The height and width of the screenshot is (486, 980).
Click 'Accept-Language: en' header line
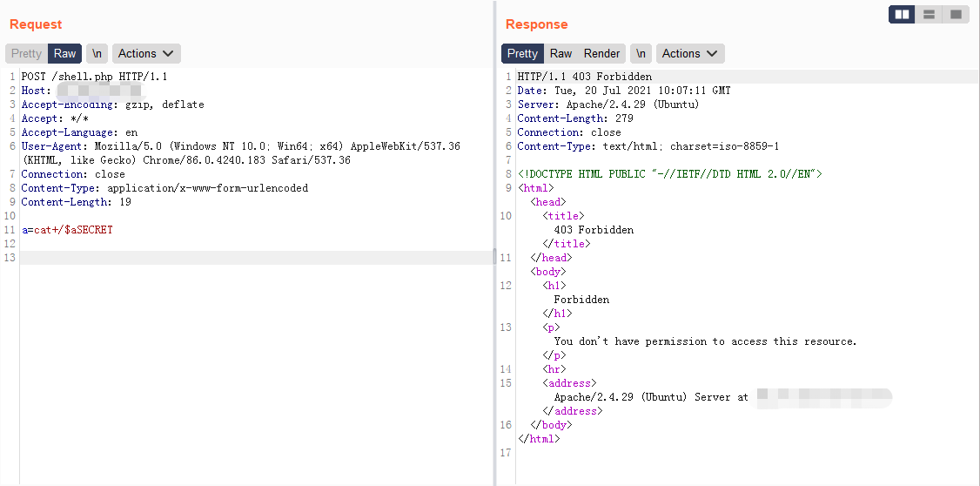coord(79,132)
